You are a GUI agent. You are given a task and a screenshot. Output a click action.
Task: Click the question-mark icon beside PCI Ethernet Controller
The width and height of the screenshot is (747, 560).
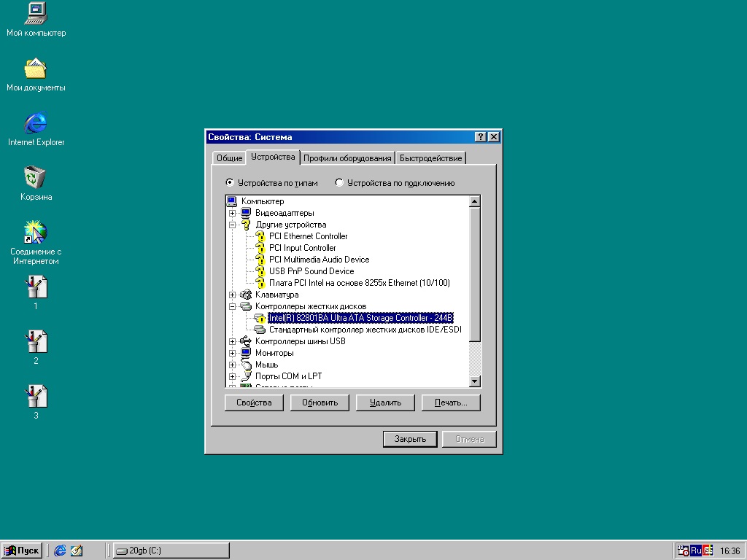pos(260,236)
